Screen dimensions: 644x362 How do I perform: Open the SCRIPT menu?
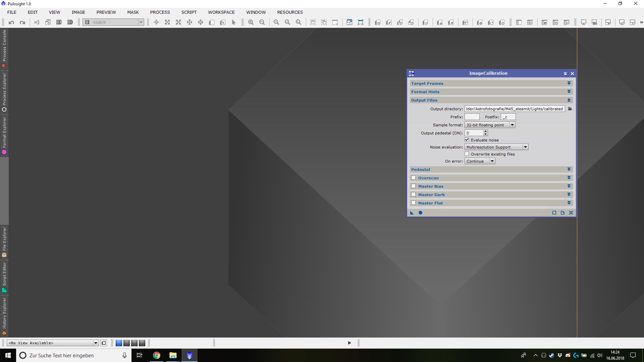click(x=189, y=12)
